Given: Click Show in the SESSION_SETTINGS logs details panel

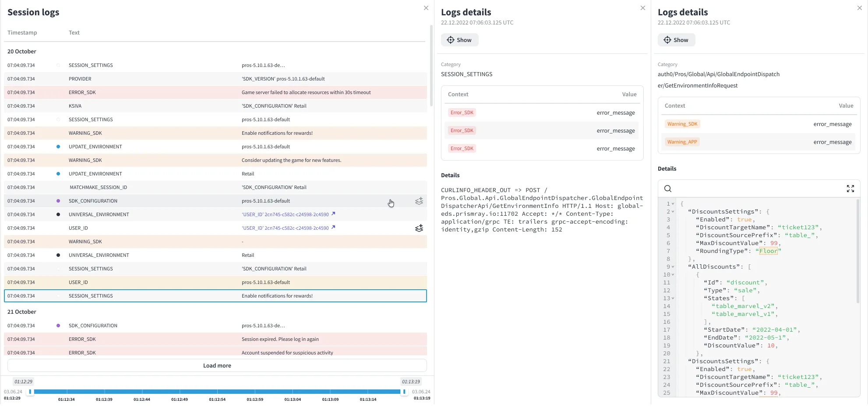Looking at the screenshot, I should point(459,40).
